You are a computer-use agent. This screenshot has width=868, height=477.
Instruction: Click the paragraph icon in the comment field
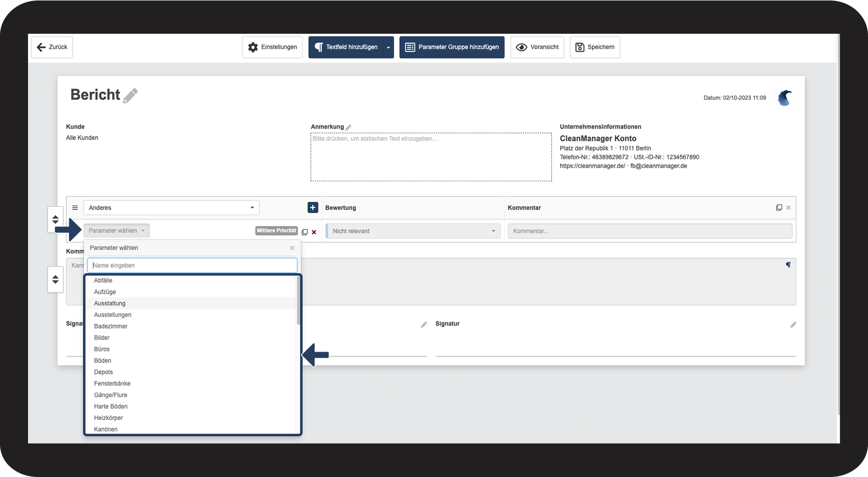(788, 265)
